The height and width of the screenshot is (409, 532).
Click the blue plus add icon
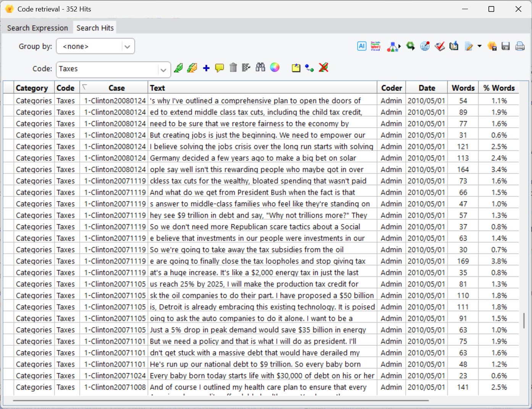[x=206, y=68]
